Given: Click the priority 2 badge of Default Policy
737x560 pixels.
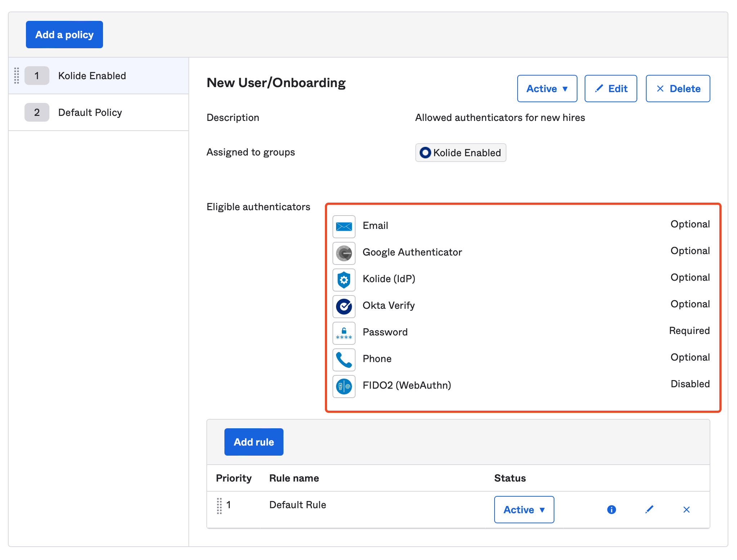Looking at the screenshot, I should click(37, 112).
